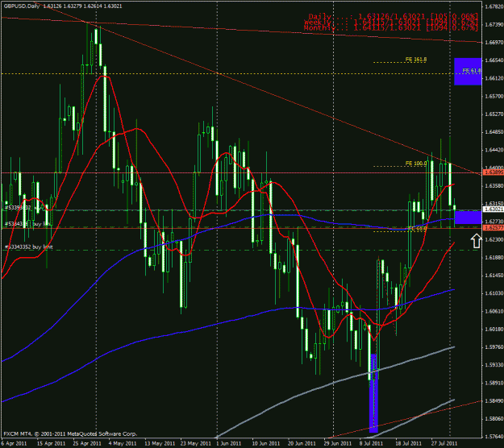This screenshot has height=448, width=504.
Task: Click the 1.66540 price scale value
Action: (494, 60)
